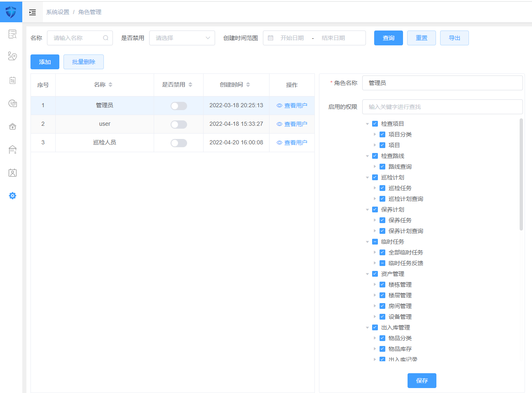Toggle the disable switch for user
This screenshot has width=532, height=393.
coord(179,125)
